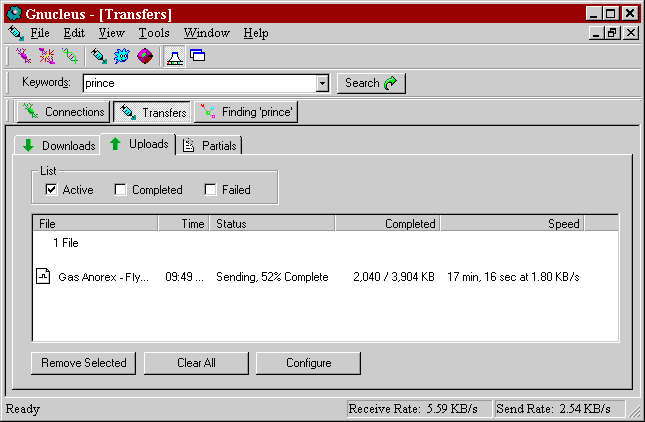Click the pressed network view toolbar icon

174,56
